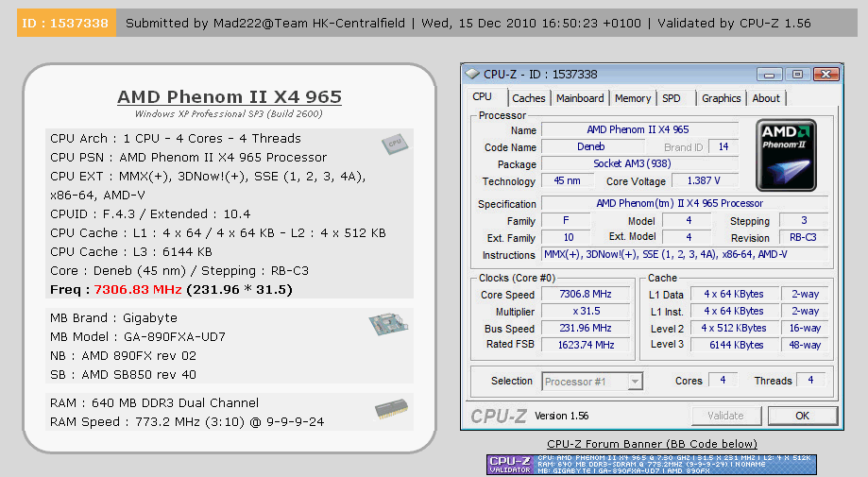The image size is (868, 477).
Task: Click the CPU PSN line in summary panel
Action: pos(188,157)
